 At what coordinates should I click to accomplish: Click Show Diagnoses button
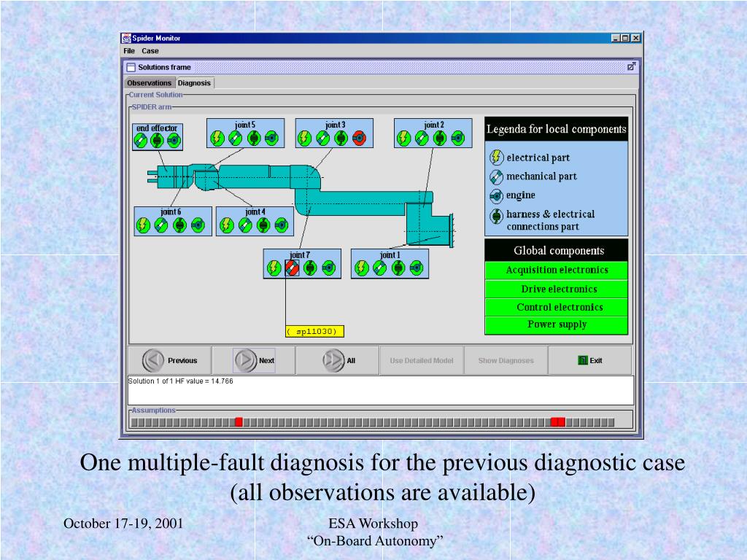click(506, 360)
